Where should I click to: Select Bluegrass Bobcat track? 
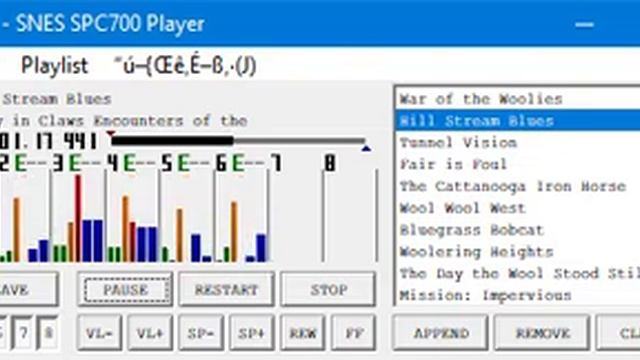point(518,230)
